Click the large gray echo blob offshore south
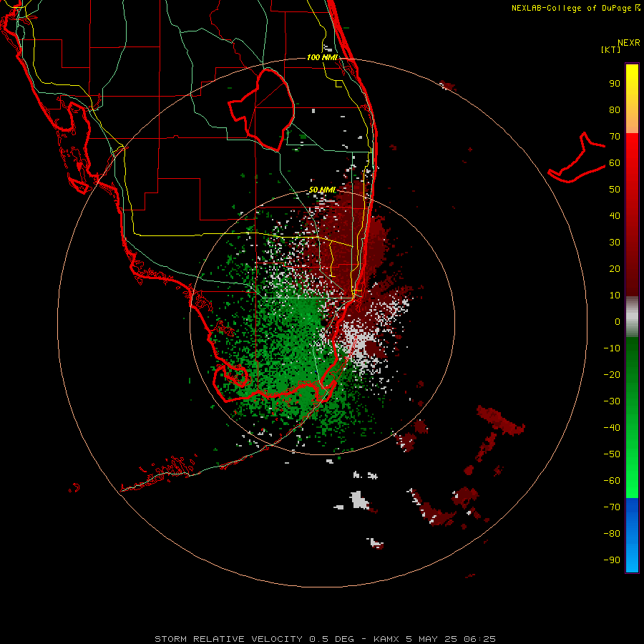644x644 pixels. click(359, 500)
